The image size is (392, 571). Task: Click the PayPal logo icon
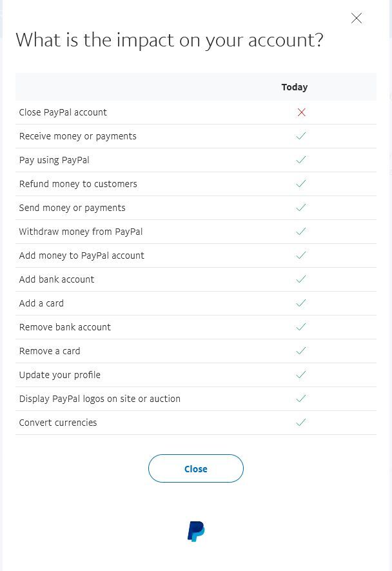(196, 532)
